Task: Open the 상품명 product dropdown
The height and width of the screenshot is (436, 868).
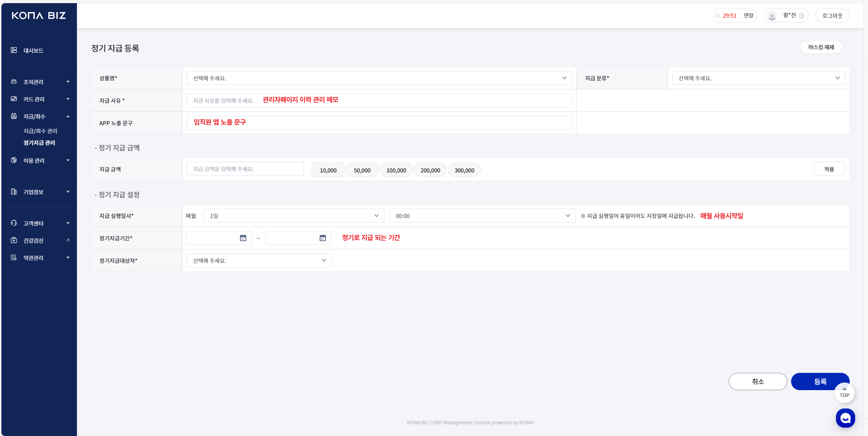Action: coord(379,78)
